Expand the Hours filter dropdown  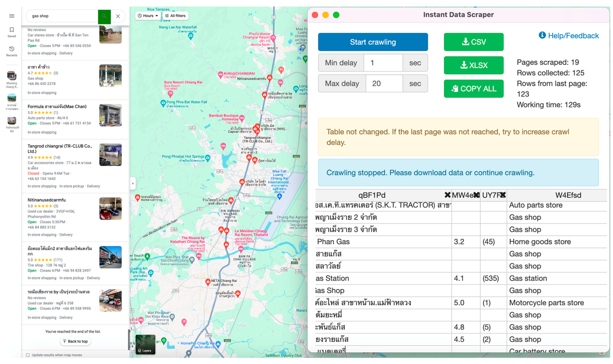(148, 16)
